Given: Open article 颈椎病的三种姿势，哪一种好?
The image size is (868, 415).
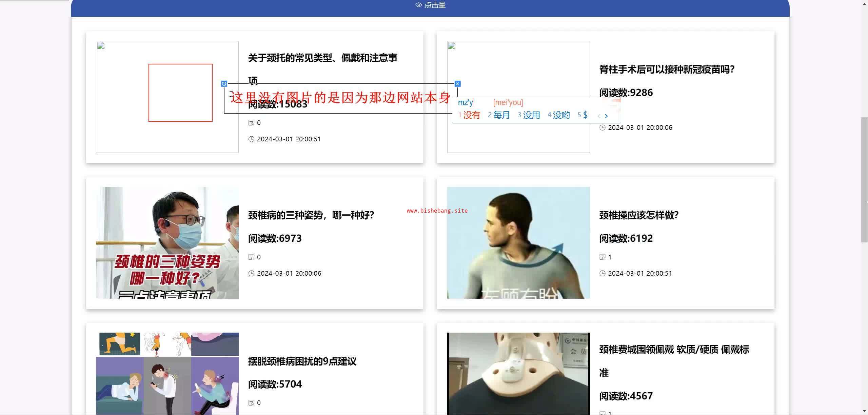Looking at the screenshot, I should point(311,215).
